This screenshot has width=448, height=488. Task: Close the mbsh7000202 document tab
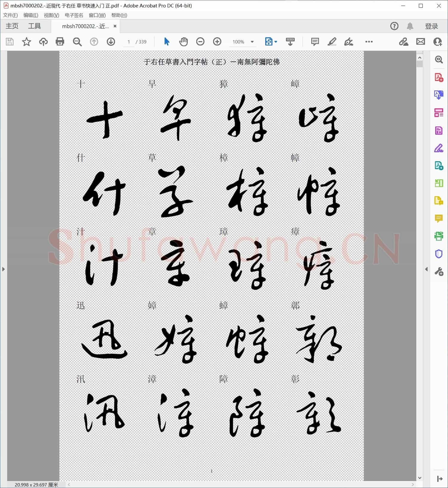tap(115, 26)
